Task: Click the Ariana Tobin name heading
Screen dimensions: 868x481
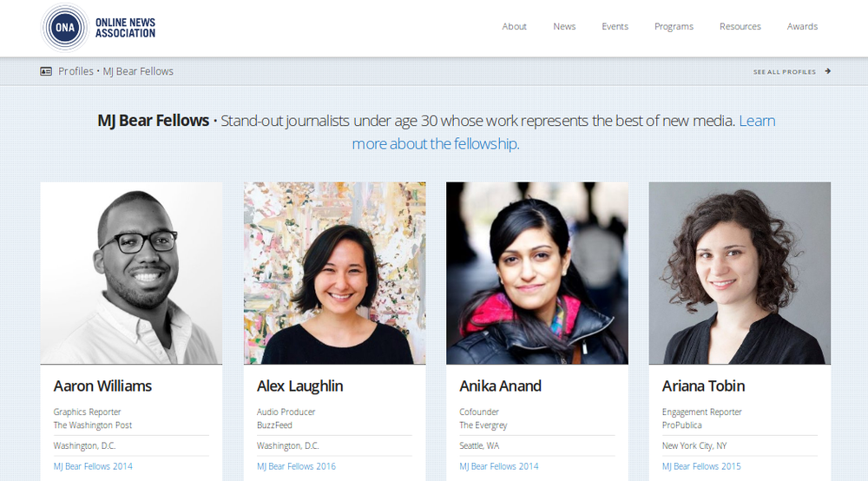Action: [x=703, y=385]
